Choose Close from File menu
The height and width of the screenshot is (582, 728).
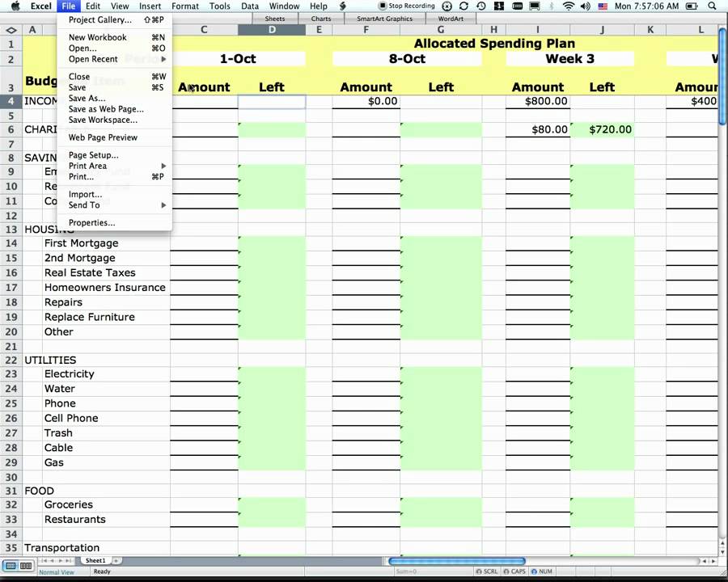point(114,77)
